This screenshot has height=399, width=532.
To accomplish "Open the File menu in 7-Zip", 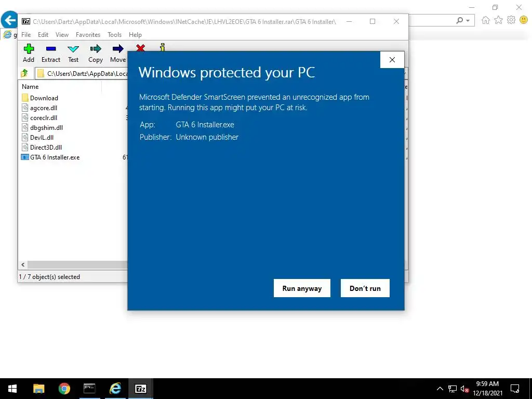I will 26,35.
